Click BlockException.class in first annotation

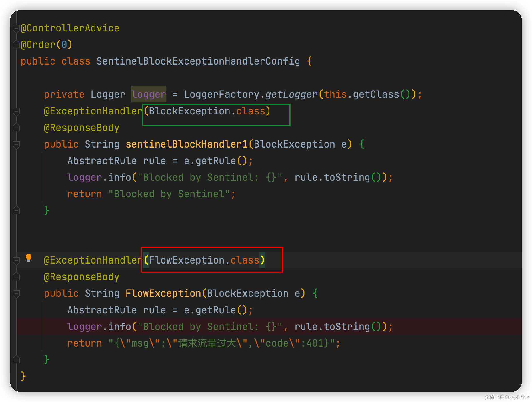click(x=207, y=111)
